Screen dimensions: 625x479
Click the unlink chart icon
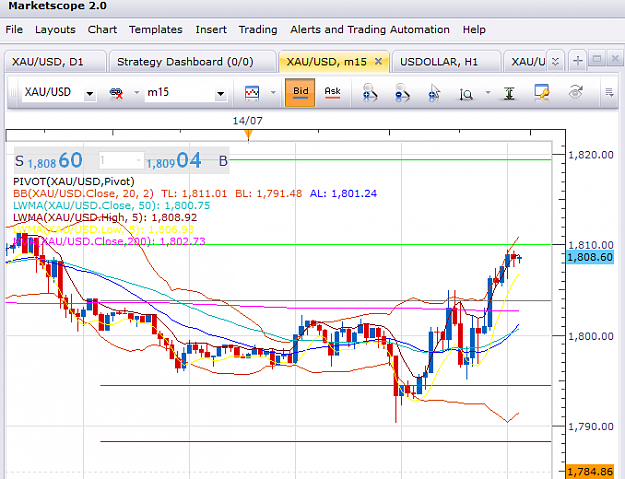[x=116, y=93]
